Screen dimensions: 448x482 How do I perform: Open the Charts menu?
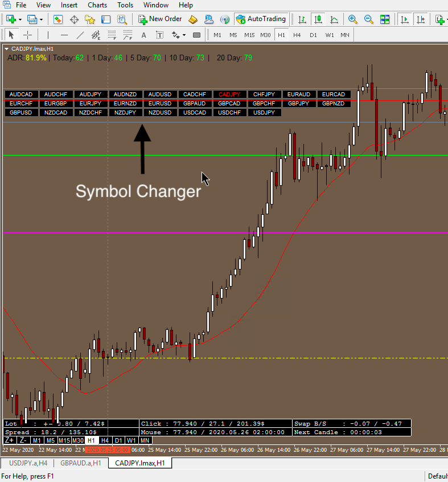click(97, 5)
